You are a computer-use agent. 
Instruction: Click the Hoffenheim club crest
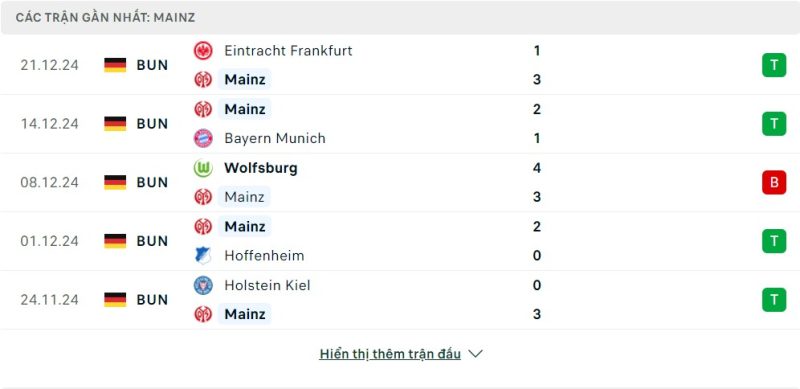[x=203, y=255]
